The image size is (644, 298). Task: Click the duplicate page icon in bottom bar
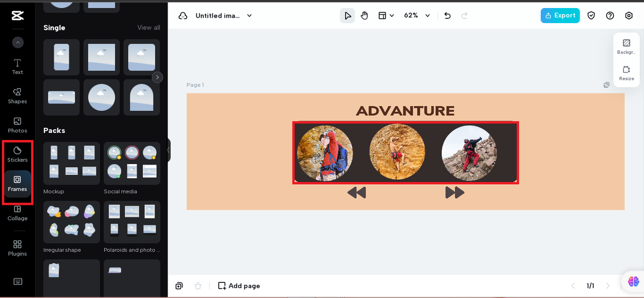(179, 286)
